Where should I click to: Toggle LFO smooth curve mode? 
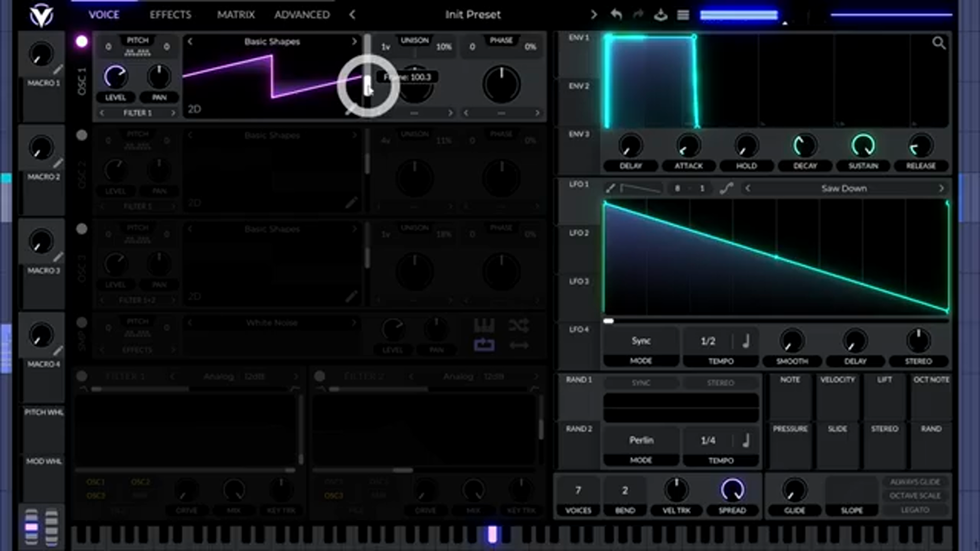[727, 188]
